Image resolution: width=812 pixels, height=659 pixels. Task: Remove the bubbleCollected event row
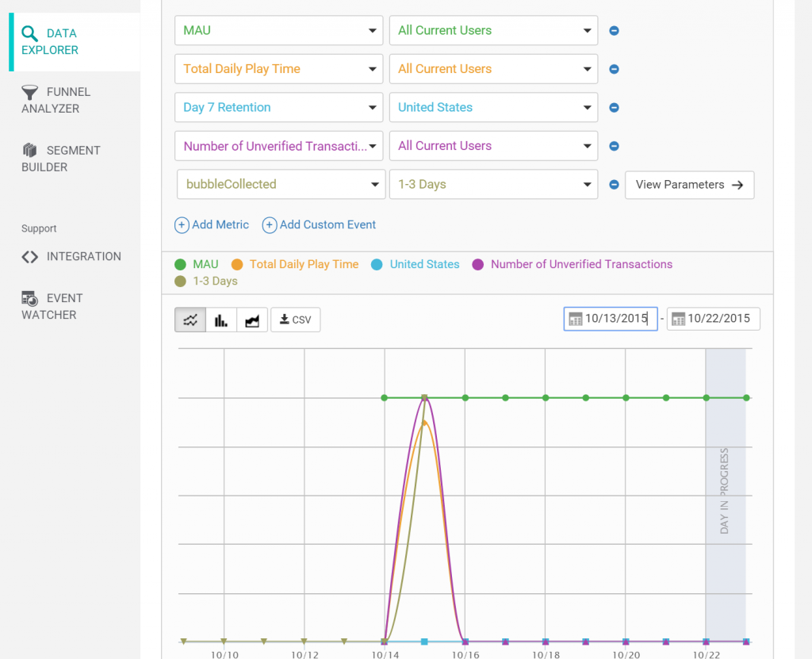point(614,185)
